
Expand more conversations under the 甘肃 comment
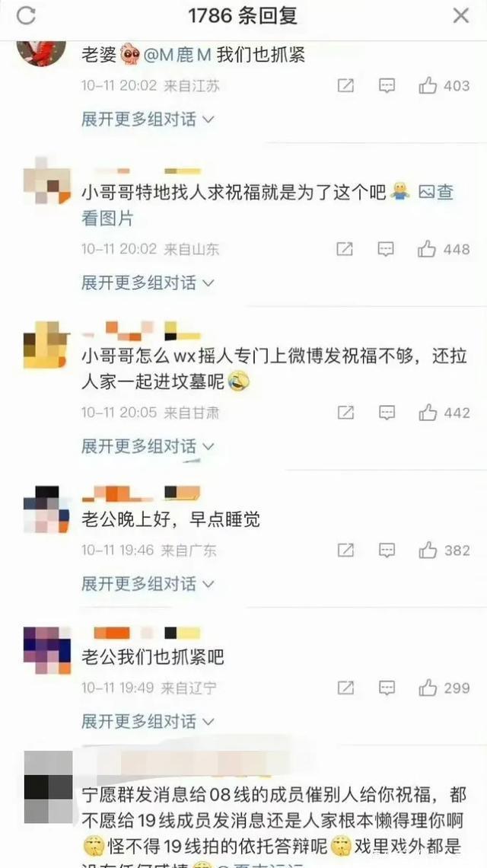148,446
